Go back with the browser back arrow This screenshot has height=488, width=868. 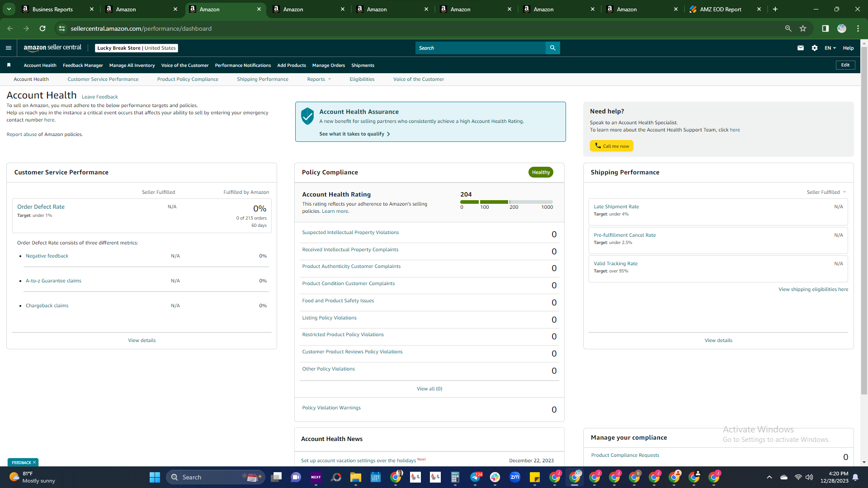coord(10,28)
